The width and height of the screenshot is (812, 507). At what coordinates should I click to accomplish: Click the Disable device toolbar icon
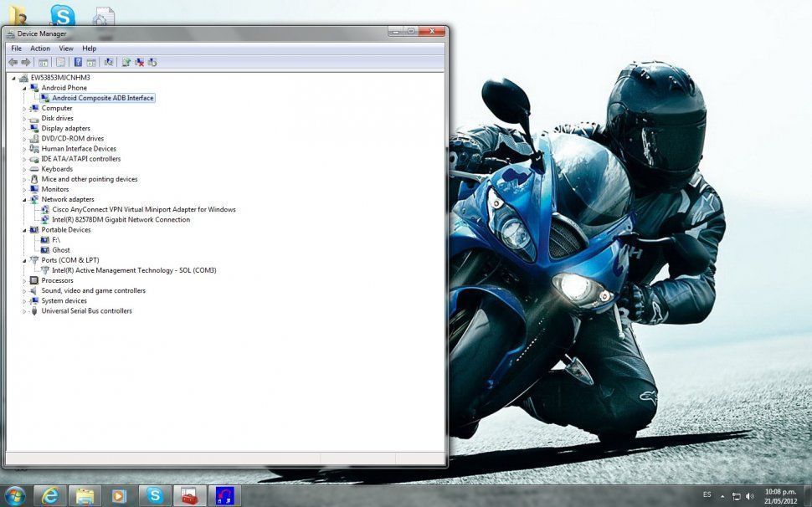152,62
